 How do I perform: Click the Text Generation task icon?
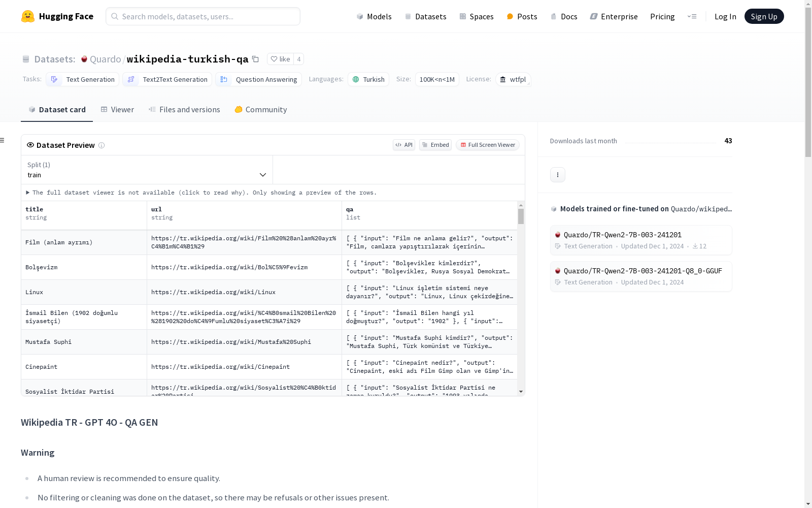point(54,79)
